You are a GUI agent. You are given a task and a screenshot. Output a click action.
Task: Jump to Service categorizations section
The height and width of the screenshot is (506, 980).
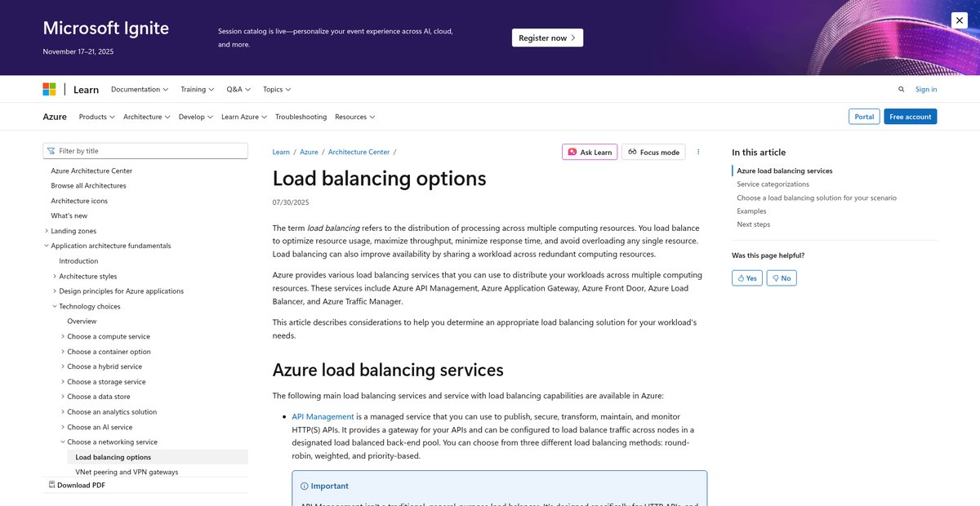click(773, 184)
